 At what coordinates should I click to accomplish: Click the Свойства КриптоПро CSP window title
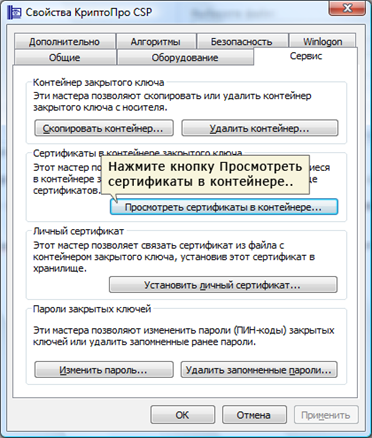tap(89, 13)
